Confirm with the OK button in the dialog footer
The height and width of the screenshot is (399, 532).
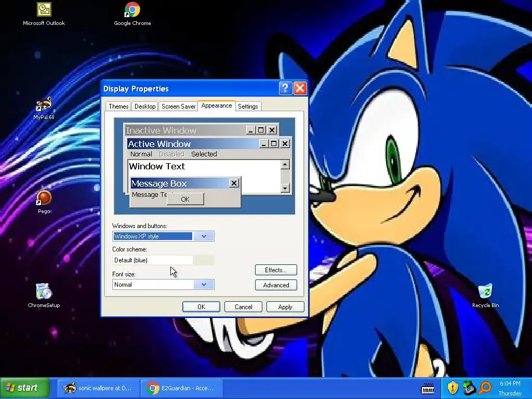click(x=201, y=307)
